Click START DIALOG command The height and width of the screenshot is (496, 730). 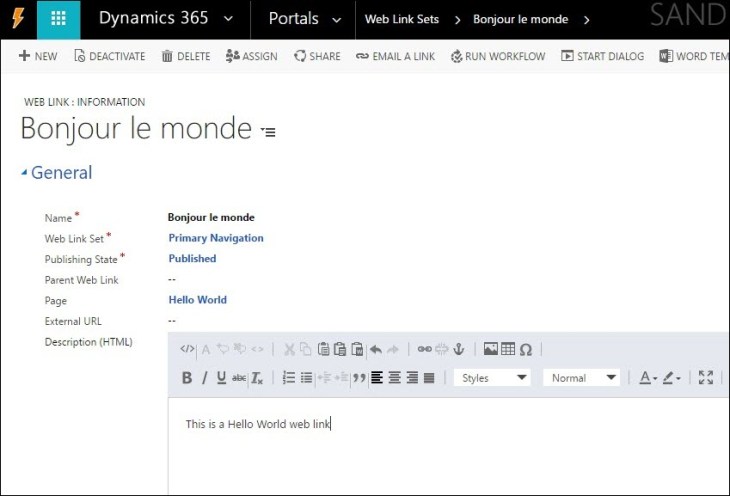[x=602, y=56]
